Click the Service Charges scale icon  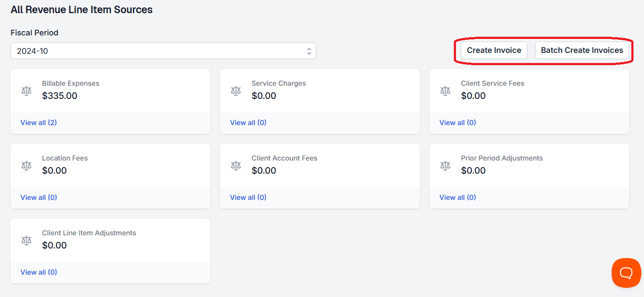coord(236,91)
